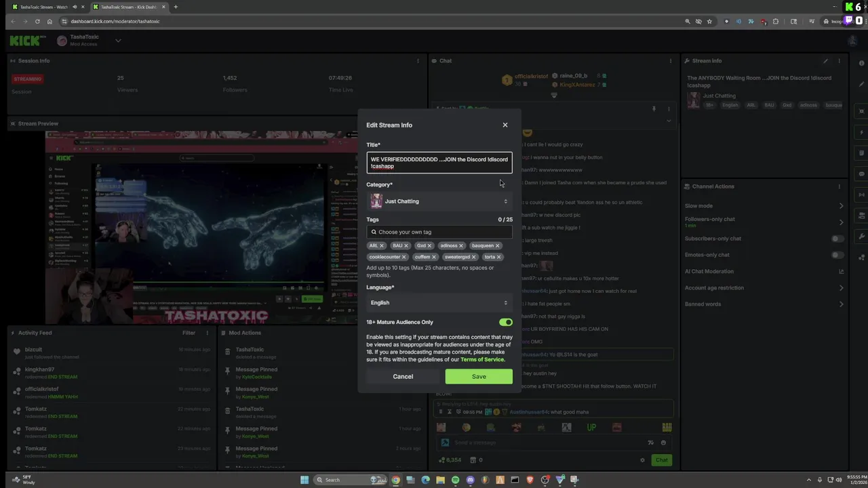Save the stream info changes
The width and height of the screenshot is (868, 488).
[479, 376]
